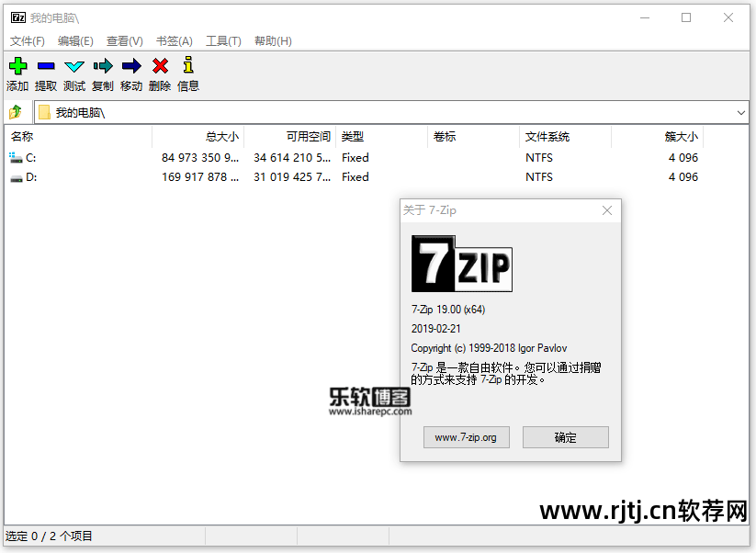The image size is (756, 553).
Task: Open the 帮助(H) menu
Action: point(274,41)
